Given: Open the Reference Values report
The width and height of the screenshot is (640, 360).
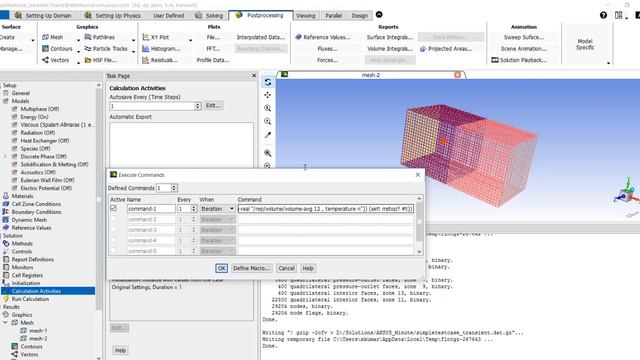Looking at the screenshot, I should pyautogui.click(x=323, y=37).
